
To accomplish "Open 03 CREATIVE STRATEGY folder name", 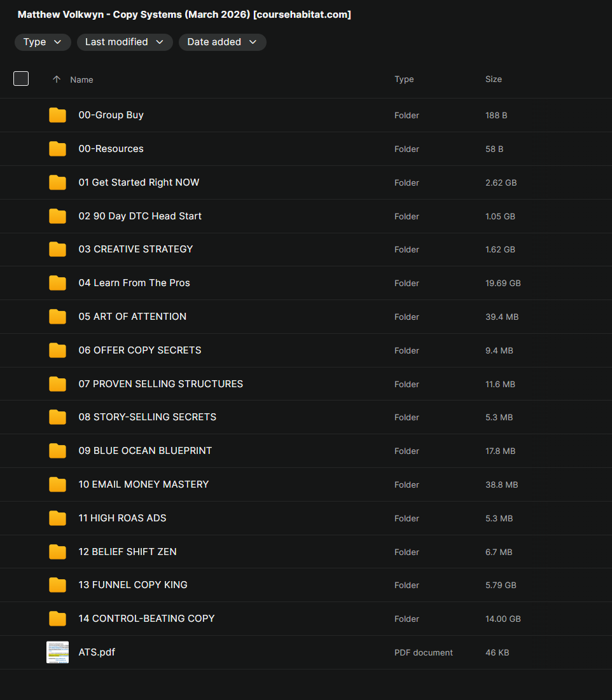I will tap(136, 249).
